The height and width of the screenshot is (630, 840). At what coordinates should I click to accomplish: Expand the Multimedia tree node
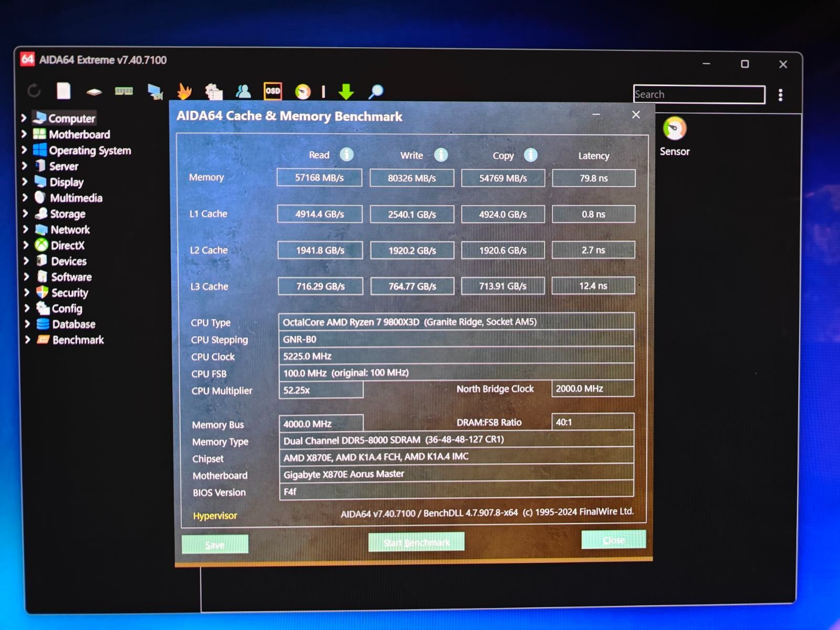click(25, 197)
